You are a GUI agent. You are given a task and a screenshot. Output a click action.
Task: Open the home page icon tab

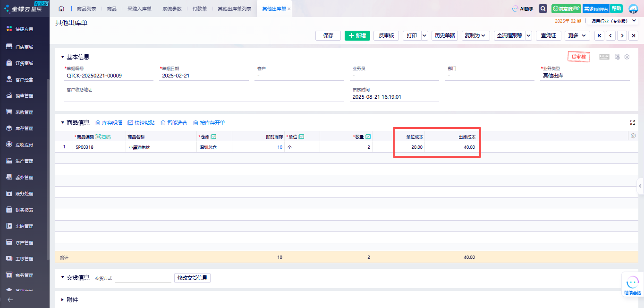[61, 9]
